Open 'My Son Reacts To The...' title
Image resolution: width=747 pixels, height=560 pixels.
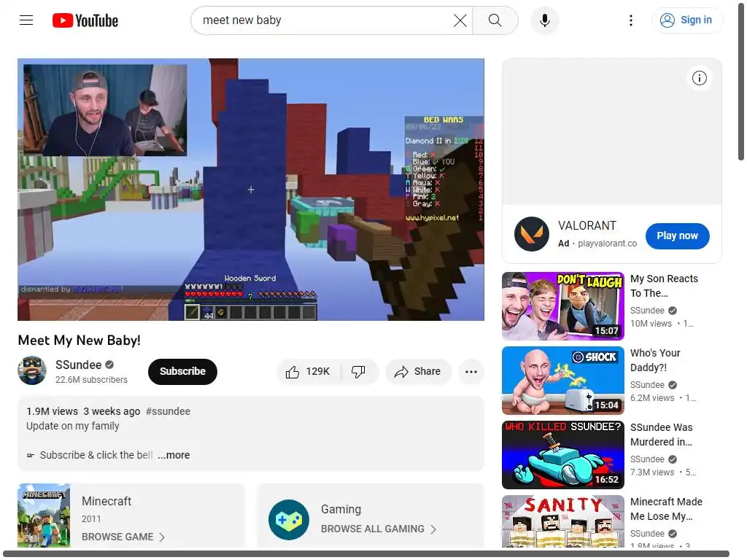click(664, 286)
